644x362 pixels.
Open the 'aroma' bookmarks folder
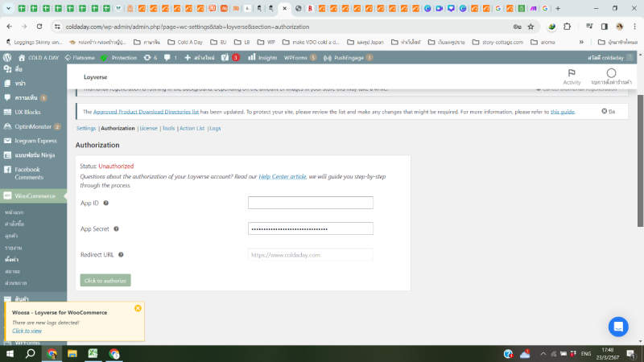click(x=543, y=43)
